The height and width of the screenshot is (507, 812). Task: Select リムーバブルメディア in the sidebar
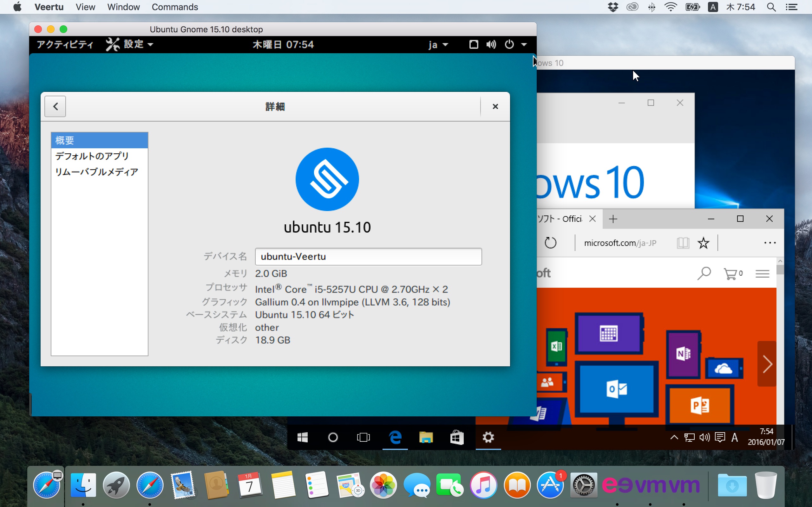pos(96,172)
